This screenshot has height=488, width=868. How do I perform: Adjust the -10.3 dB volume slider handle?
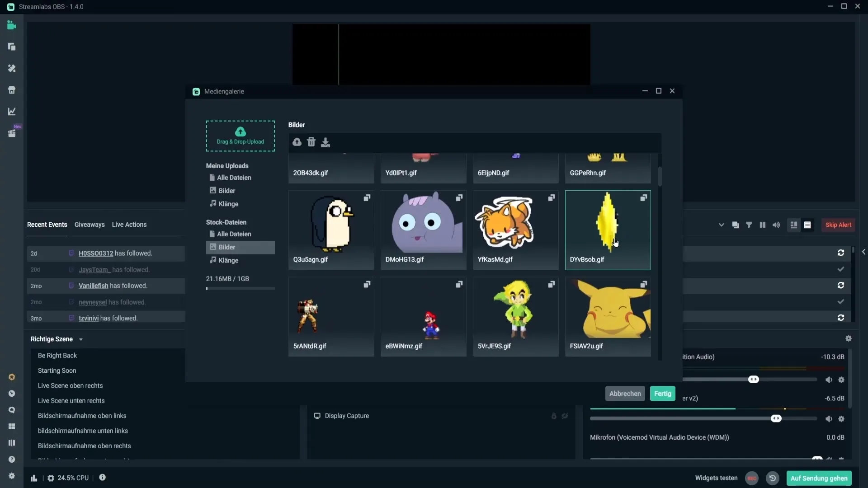pyautogui.click(x=753, y=380)
